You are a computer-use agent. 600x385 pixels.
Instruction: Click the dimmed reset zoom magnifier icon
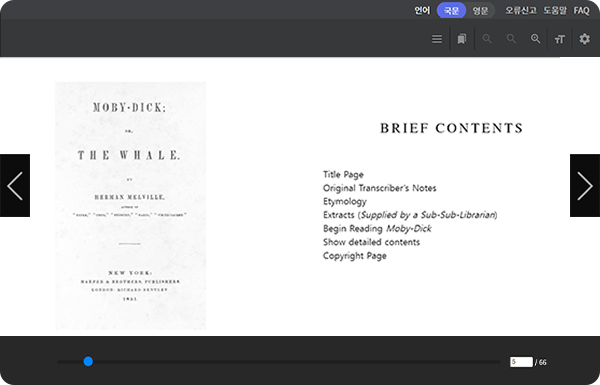[x=511, y=39]
